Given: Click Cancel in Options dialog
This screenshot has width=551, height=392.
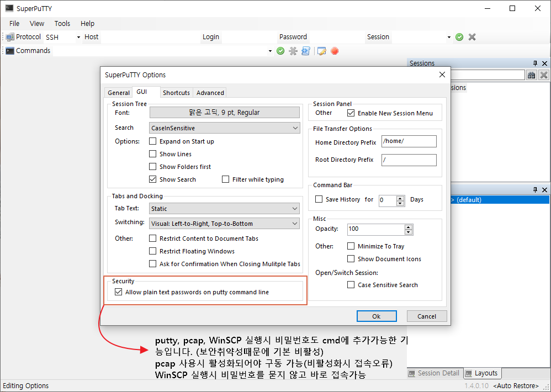Looking at the screenshot, I should tap(427, 316).
